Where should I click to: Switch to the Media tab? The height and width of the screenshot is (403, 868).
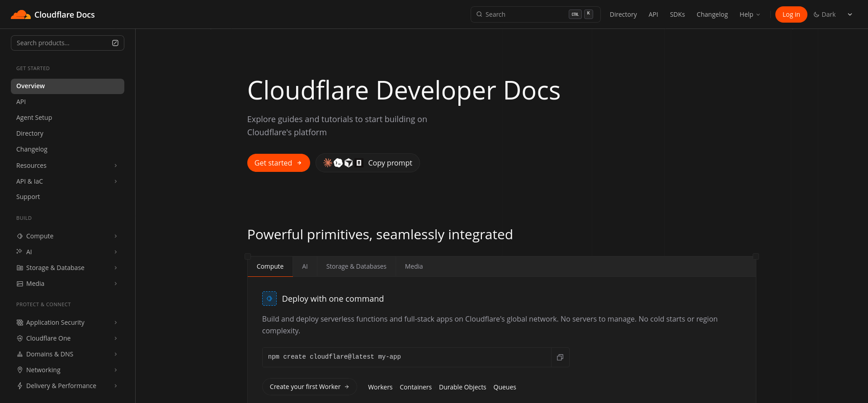point(414,266)
